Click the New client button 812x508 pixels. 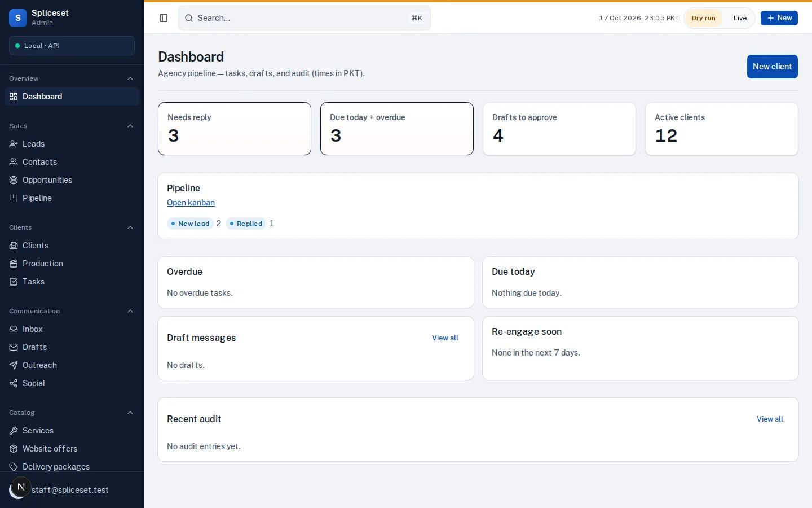[772, 67]
